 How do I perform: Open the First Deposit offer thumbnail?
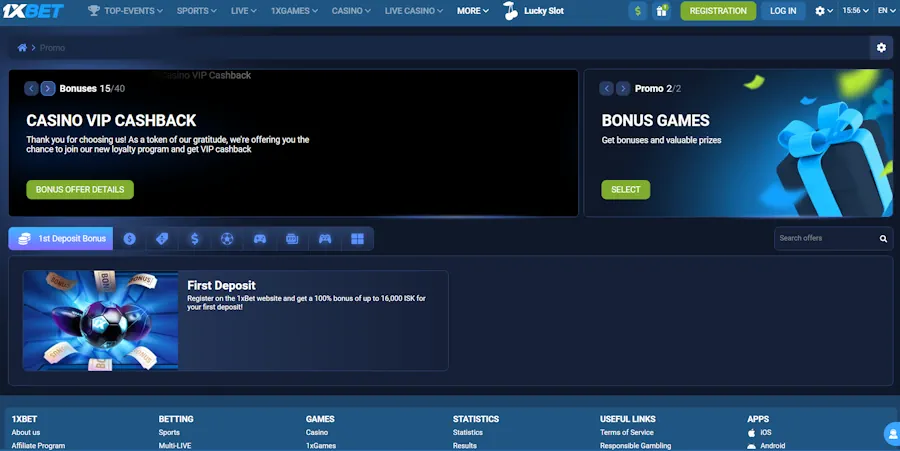pos(100,321)
